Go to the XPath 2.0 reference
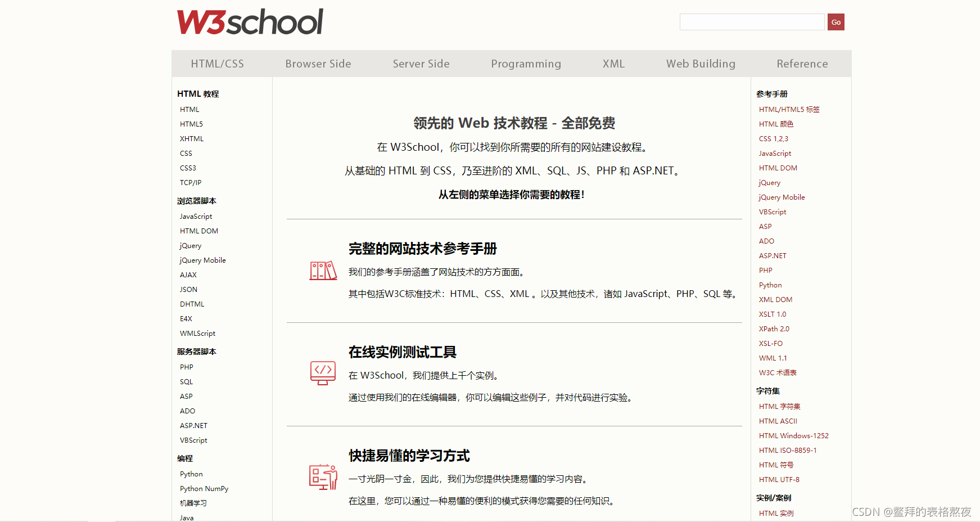This screenshot has height=522, width=980. (x=774, y=329)
